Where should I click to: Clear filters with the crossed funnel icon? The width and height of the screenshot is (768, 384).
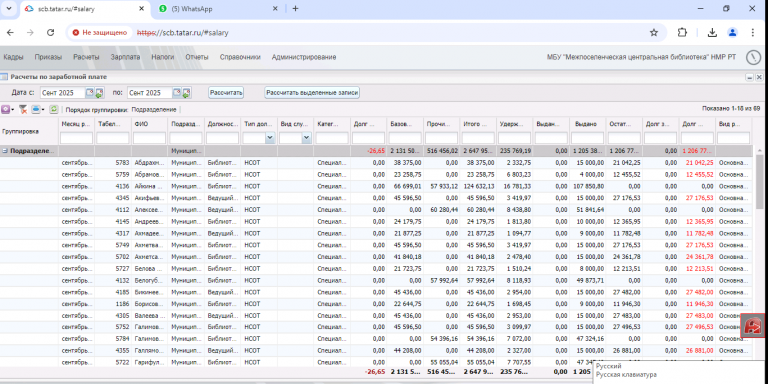point(23,110)
